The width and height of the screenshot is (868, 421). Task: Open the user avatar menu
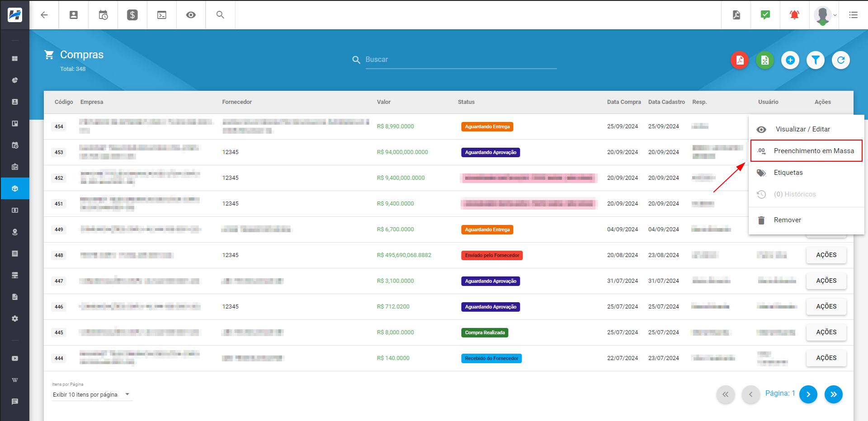click(x=825, y=15)
